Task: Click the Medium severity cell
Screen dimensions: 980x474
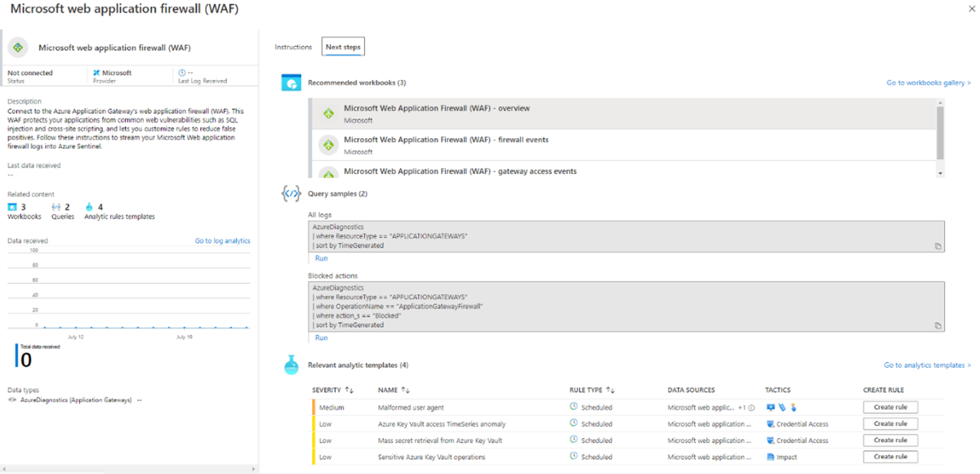Action: click(332, 407)
